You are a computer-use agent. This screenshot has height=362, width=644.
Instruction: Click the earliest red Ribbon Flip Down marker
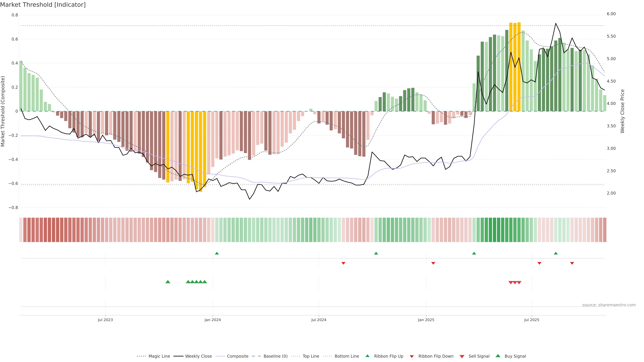[x=343, y=263]
